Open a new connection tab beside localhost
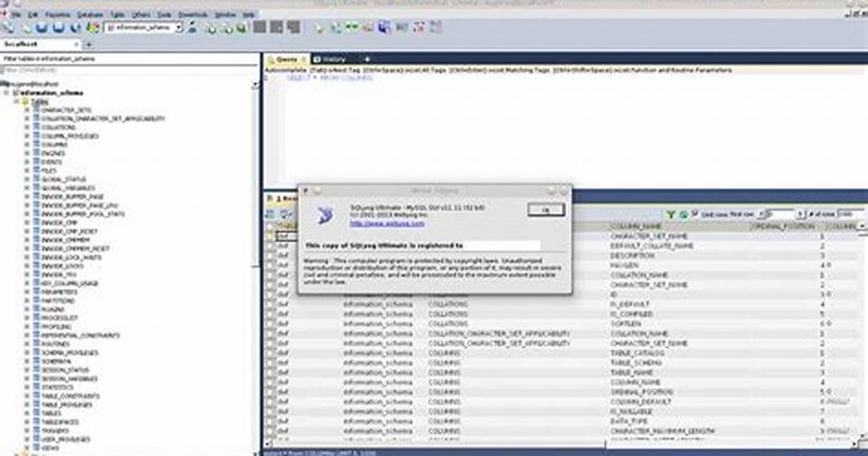 (x=89, y=44)
